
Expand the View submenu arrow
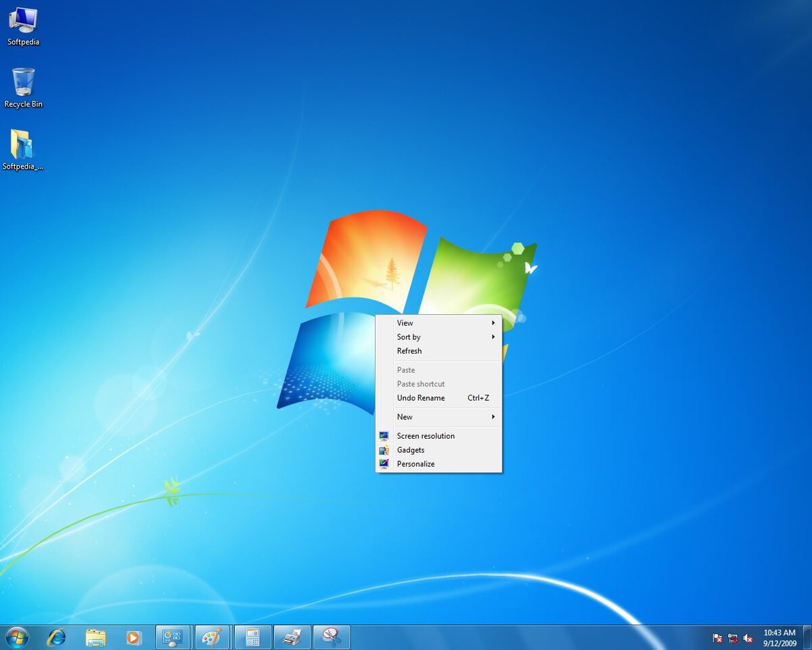(x=493, y=323)
